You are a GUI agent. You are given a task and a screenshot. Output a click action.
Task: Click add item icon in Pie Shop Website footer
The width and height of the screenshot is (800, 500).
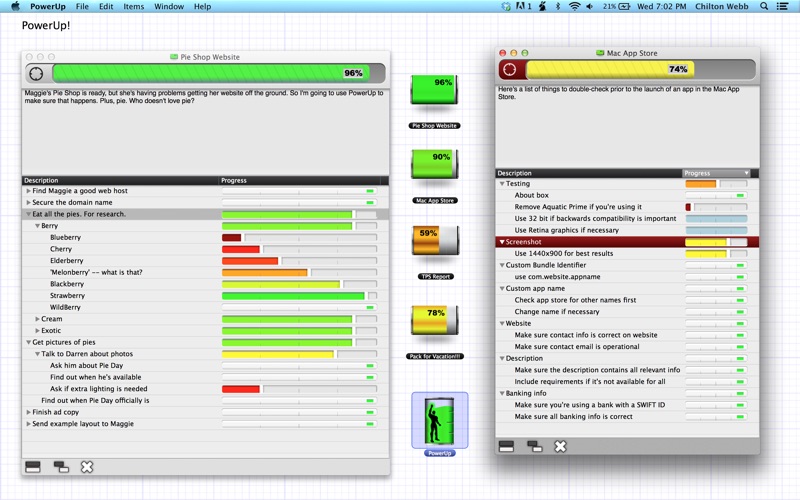pos(33,467)
